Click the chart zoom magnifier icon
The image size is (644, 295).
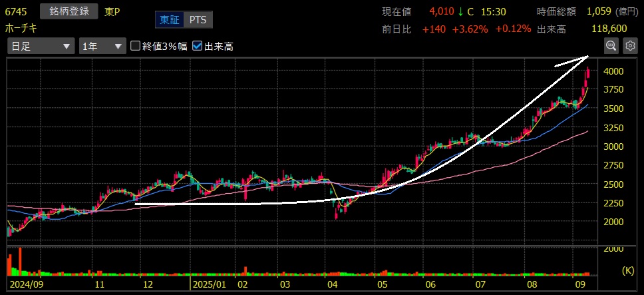tap(611, 45)
